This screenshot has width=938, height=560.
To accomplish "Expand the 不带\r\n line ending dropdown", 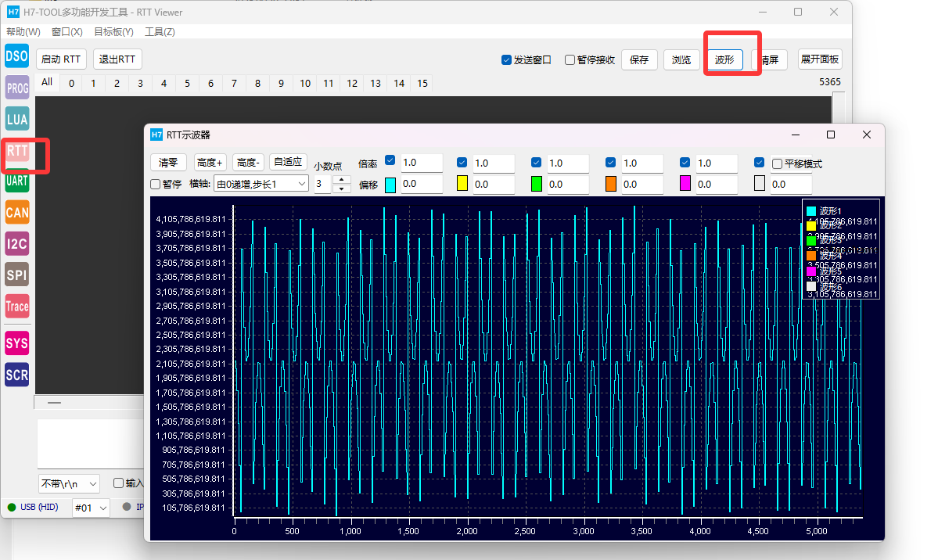I will pyautogui.click(x=69, y=483).
